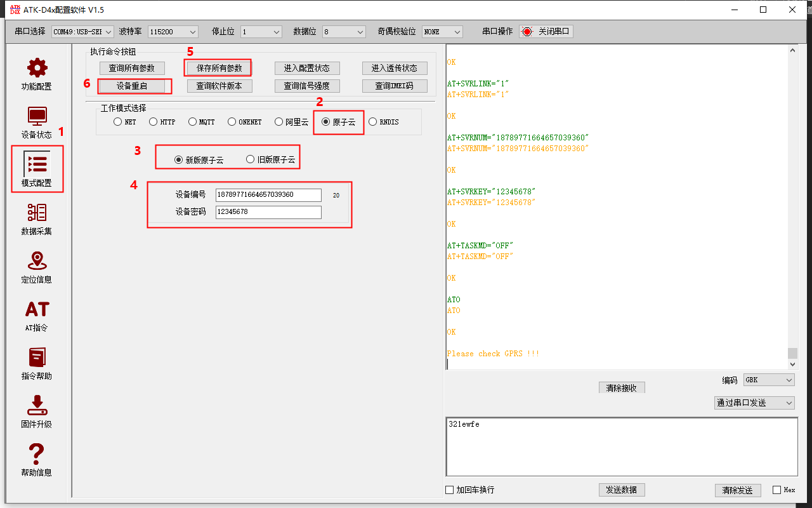The height and width of the screenshot is (508, 812).
Task: Toggle the Hex checkbox
Action: pyautogui.click(x=777, y=490)
